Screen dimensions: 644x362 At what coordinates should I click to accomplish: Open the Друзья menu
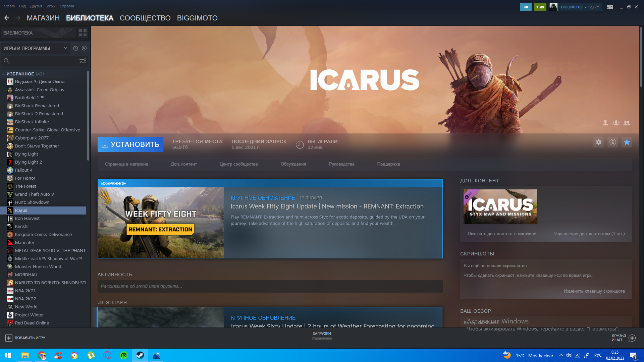pos(36,6)
